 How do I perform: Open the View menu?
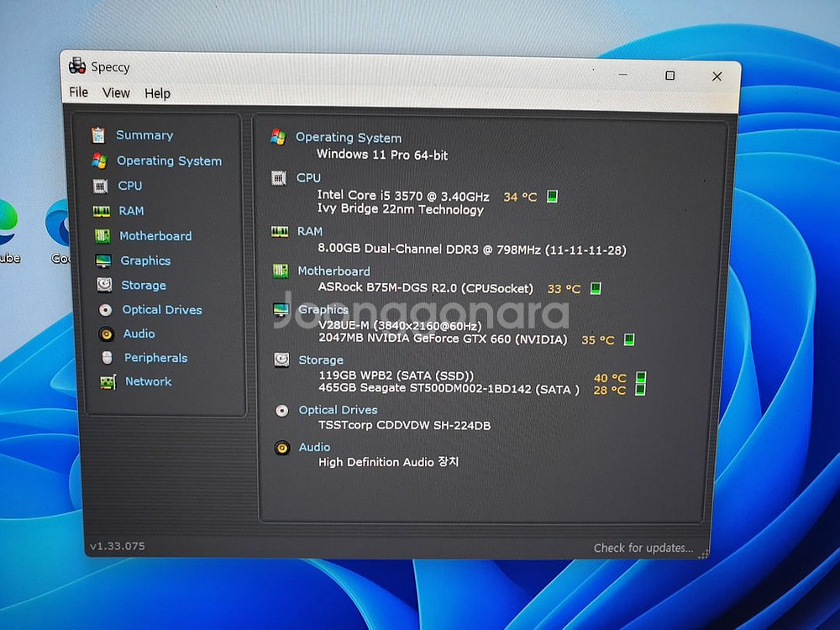point(116,93)
